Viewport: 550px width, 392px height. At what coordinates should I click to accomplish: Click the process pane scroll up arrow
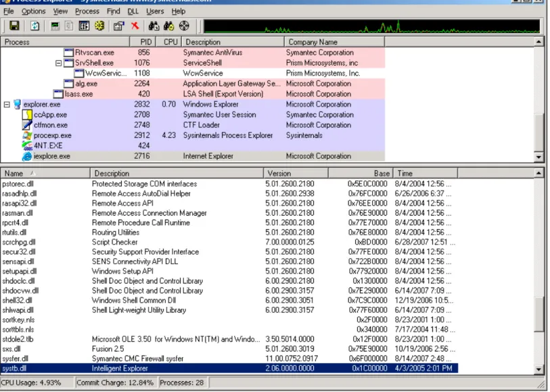tap(538, 42)
